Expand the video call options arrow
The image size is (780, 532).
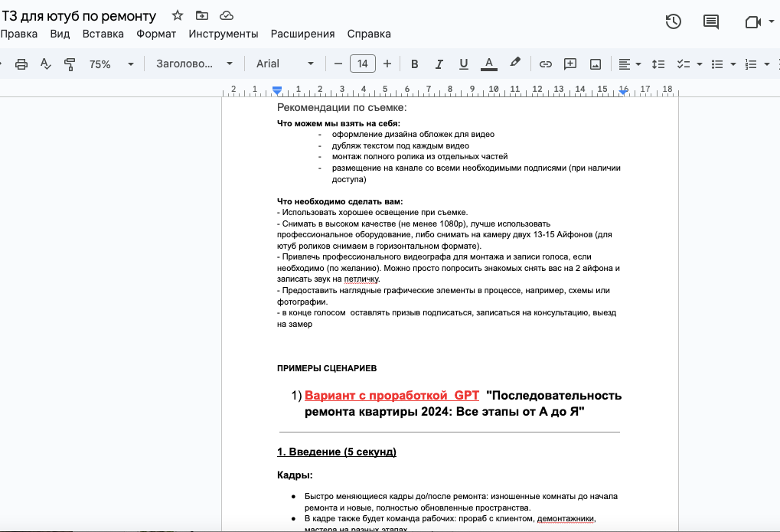[772, 21]
